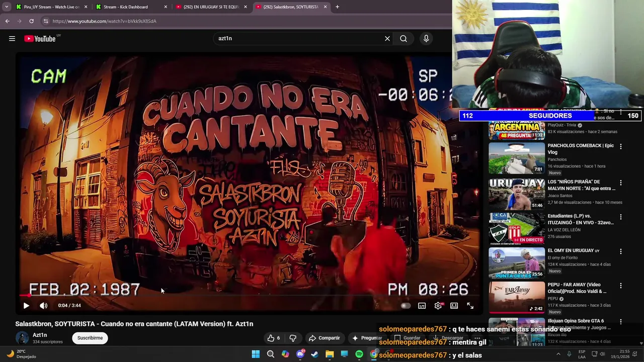The height and width of the screenshot is (362, 644).
Task: Click LA VOZ DEL LEÓN channel name
Action: coord(564,230)
